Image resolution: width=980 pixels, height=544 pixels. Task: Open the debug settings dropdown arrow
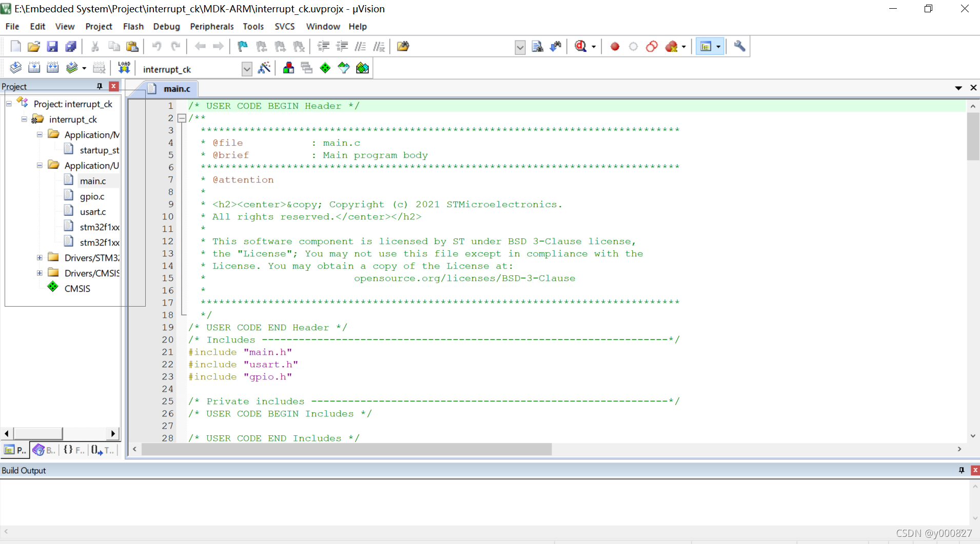(594, 47)
